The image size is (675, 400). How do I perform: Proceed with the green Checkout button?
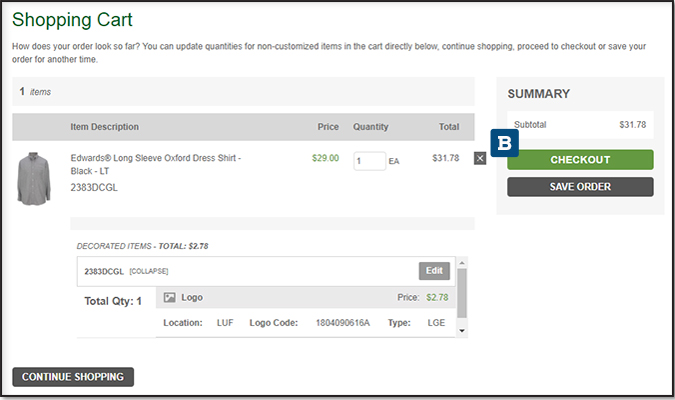coord(580,160)
